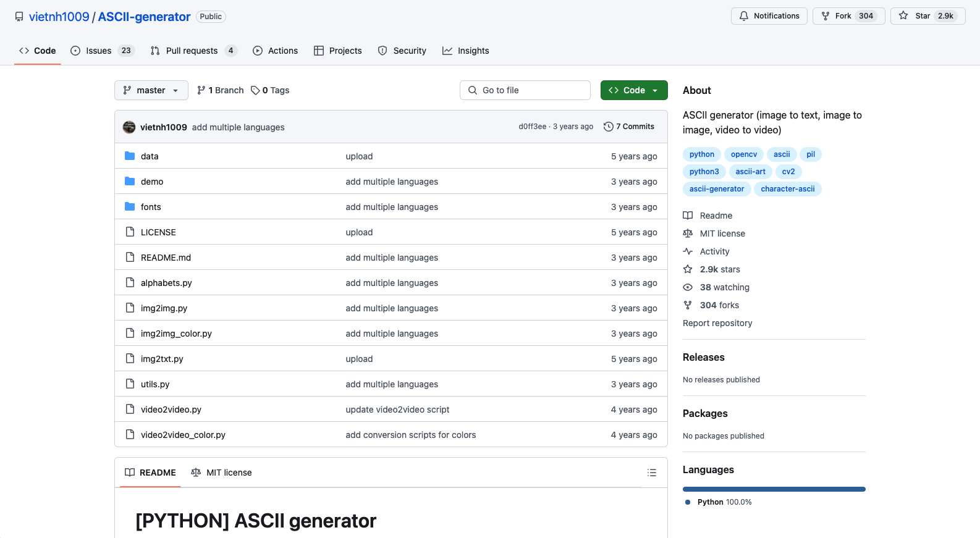Click the ascii-generator topic tag

(x=717, y=189)
